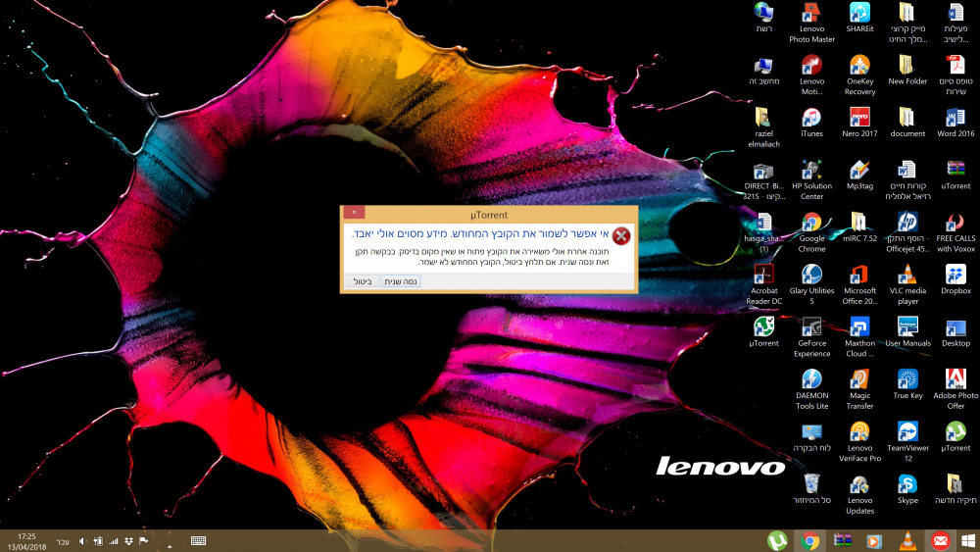
Task: Open the New Folder desktop folder
Action: [907, 71]
